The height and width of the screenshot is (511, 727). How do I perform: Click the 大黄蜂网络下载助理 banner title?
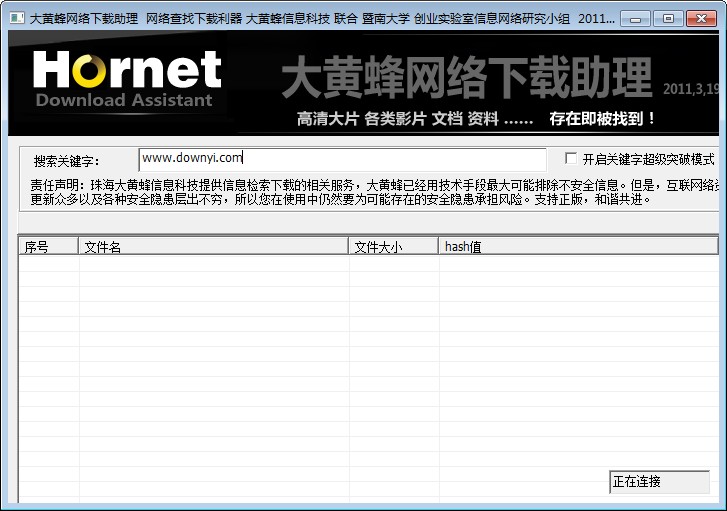(x=467, y=77)
